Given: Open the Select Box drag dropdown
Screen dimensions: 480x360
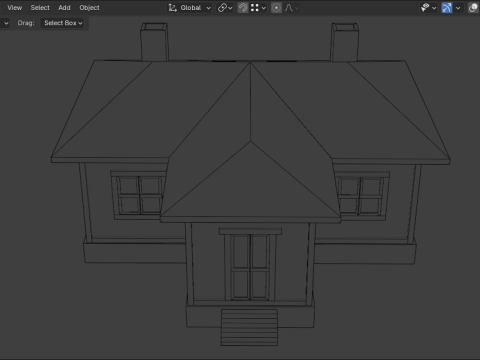Looking at the screenshot, I should [63, 23].
